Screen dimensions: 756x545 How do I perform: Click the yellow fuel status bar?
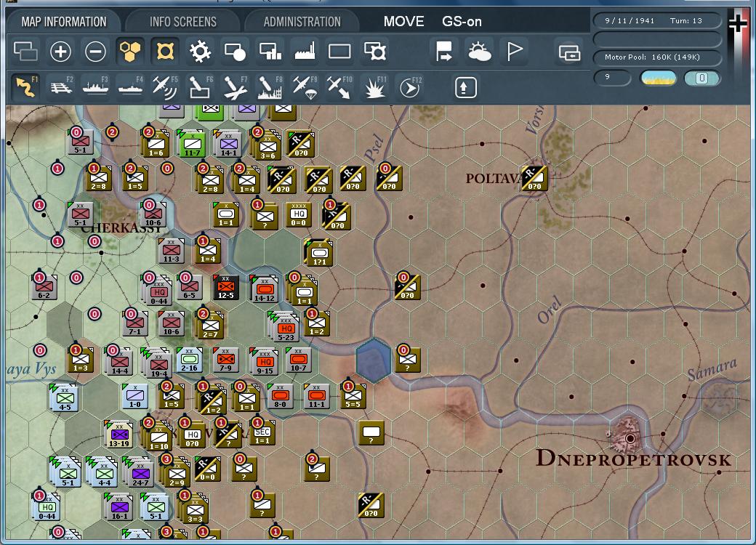pos(658,76)
